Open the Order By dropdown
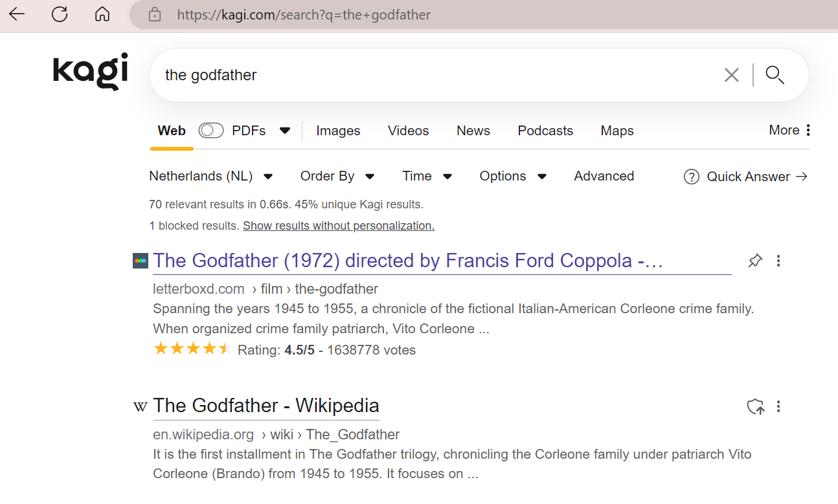The height and width of the screenshot is (504, 838). tap(337, 176)
